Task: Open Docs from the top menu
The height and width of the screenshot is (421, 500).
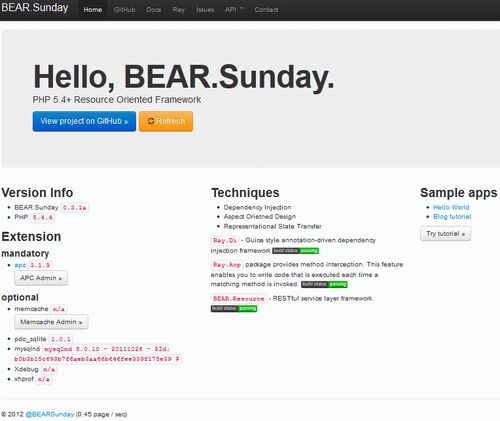Action: 154,10
